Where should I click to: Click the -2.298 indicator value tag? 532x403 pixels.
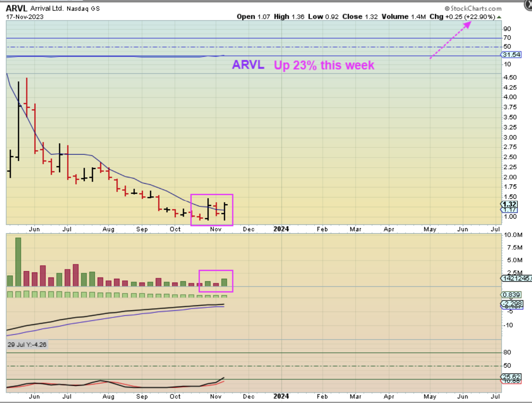512,304
